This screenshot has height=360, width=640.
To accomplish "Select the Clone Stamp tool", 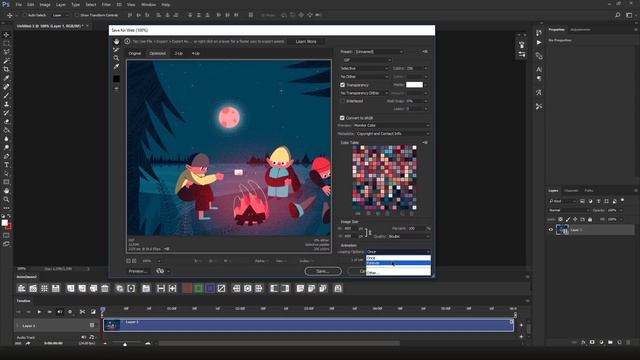I will [x=6, y=104].
